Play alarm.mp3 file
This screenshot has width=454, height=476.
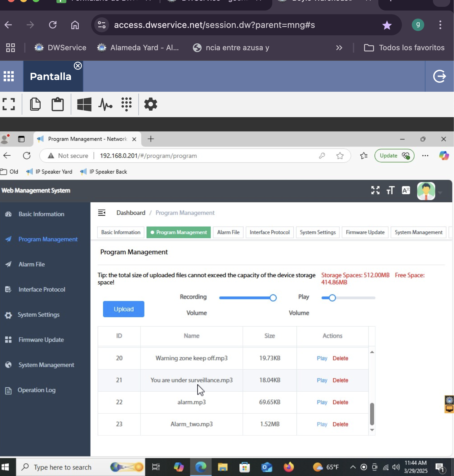[x=322, y=402]
